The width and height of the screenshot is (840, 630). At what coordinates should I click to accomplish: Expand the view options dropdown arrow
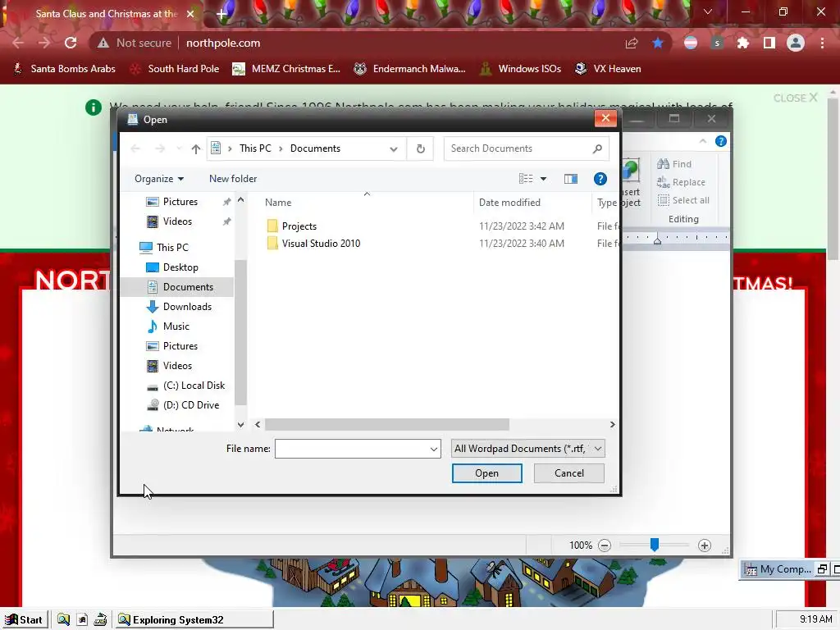[543, 179]
